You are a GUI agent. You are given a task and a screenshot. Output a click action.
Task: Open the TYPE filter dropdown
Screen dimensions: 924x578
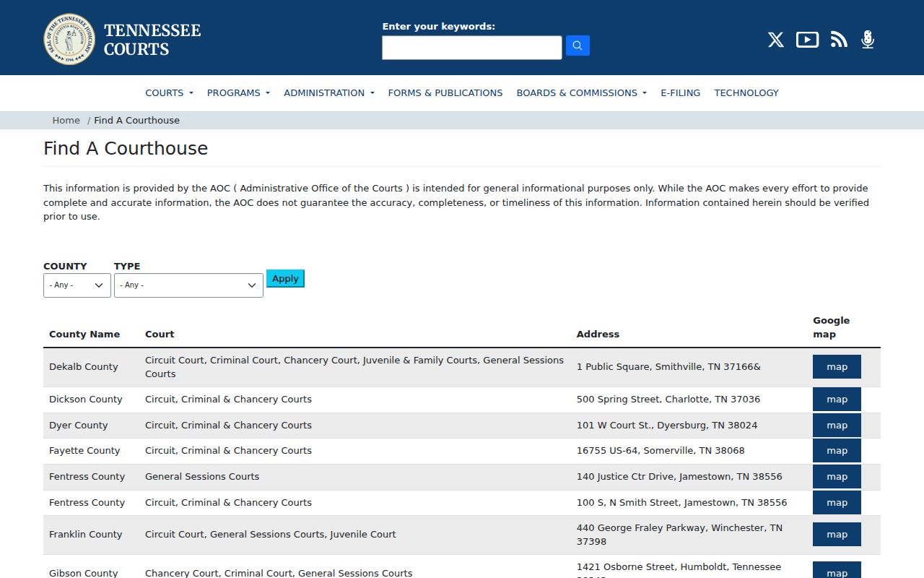click(x=188, y=285)
